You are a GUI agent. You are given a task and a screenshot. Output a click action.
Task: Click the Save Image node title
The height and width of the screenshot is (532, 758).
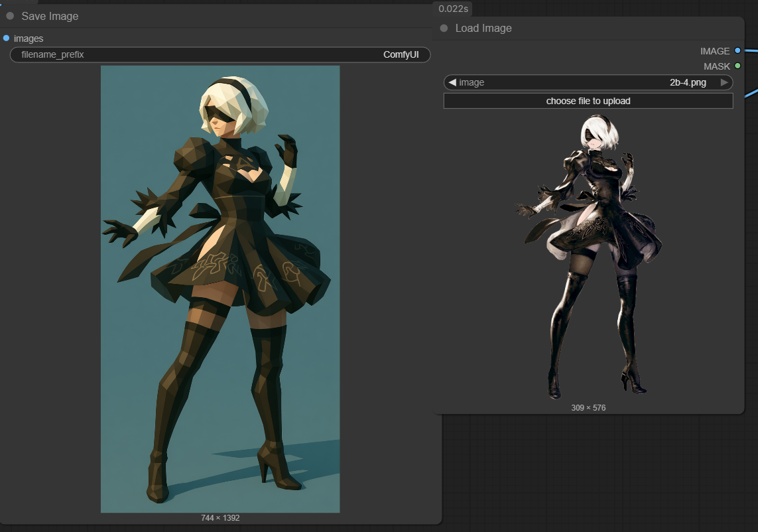(x=50, y=16)
